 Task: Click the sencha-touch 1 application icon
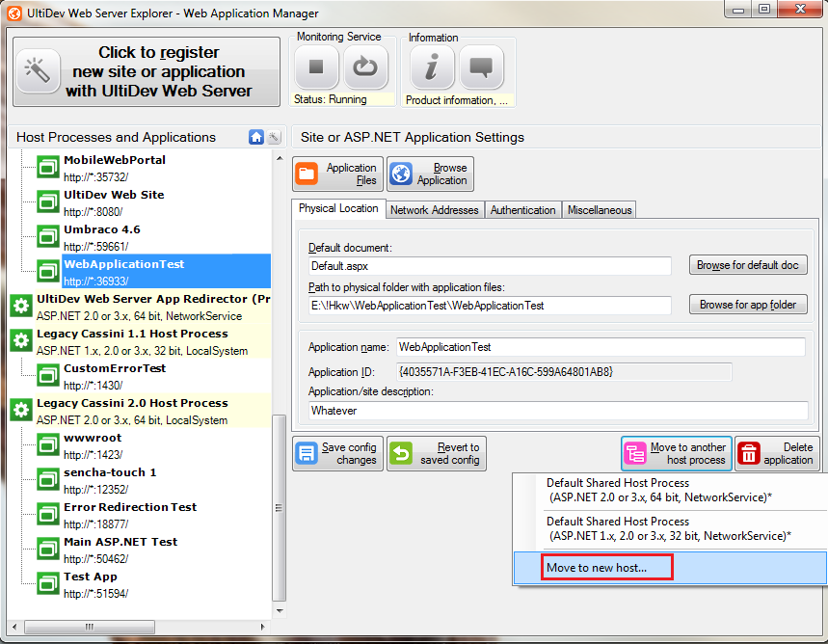pos(48,480)
